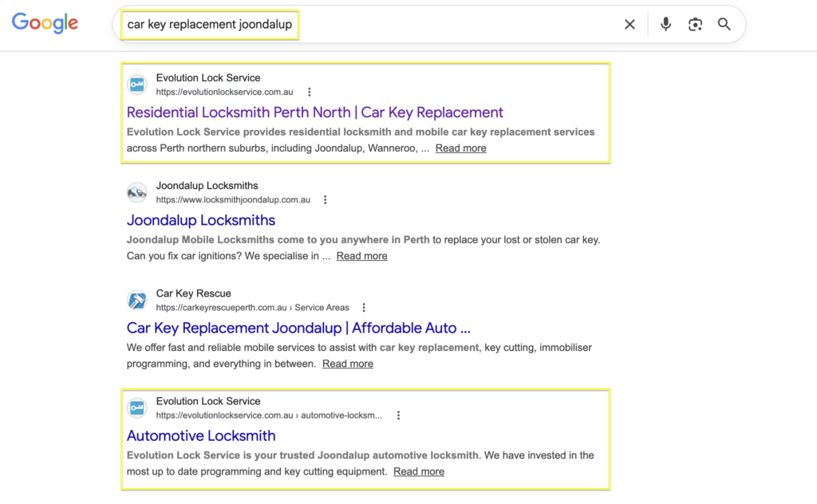Click first Evolution Lock Service site name
817x504 pixels.
point(208,78)
